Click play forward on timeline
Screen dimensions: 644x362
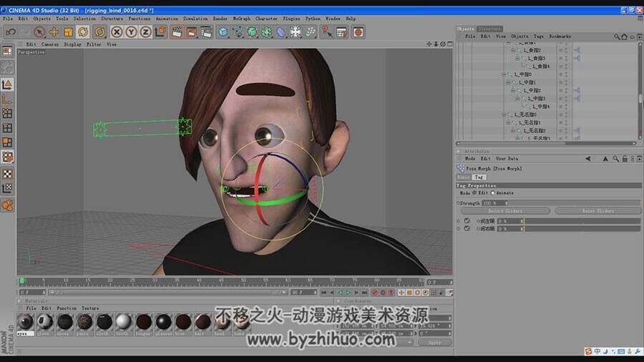[x=348, y=292]
